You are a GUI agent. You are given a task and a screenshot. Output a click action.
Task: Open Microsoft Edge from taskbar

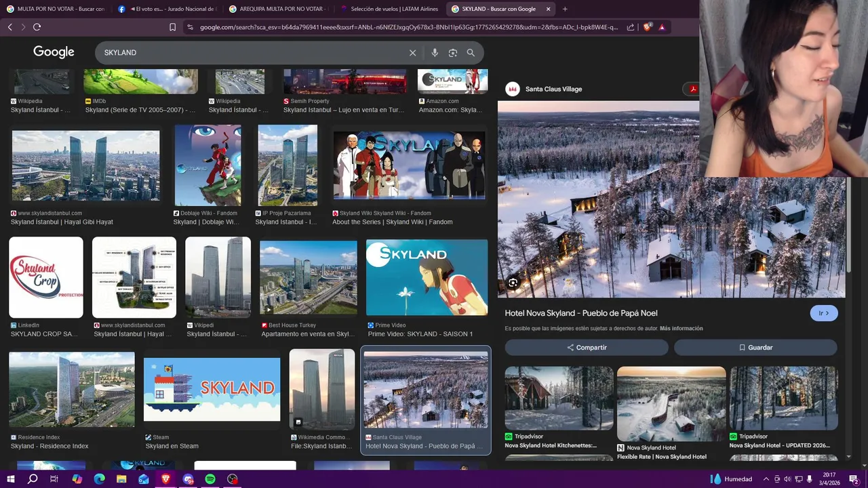tap(99, 479)
